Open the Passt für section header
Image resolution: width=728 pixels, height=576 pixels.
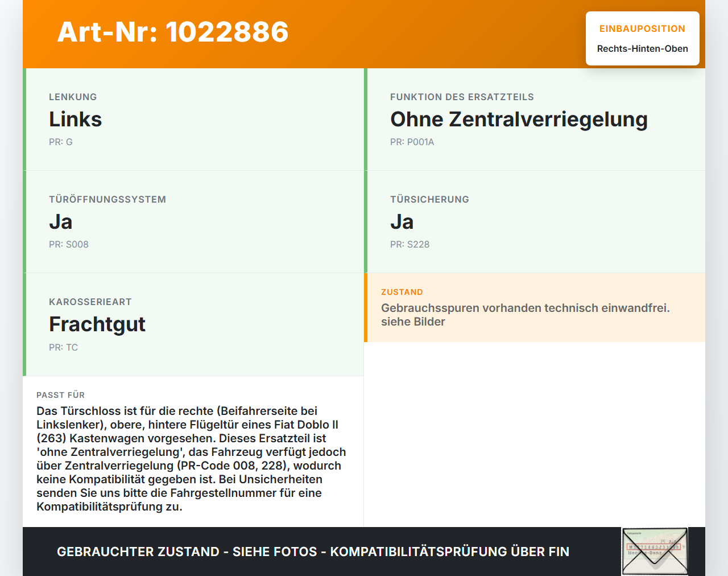click(60, 394)
